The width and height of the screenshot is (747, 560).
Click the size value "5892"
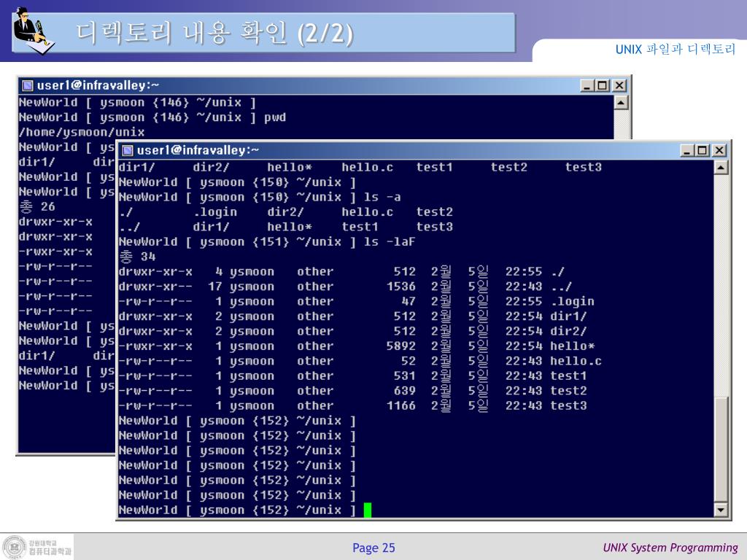click(x=400, y=346)
